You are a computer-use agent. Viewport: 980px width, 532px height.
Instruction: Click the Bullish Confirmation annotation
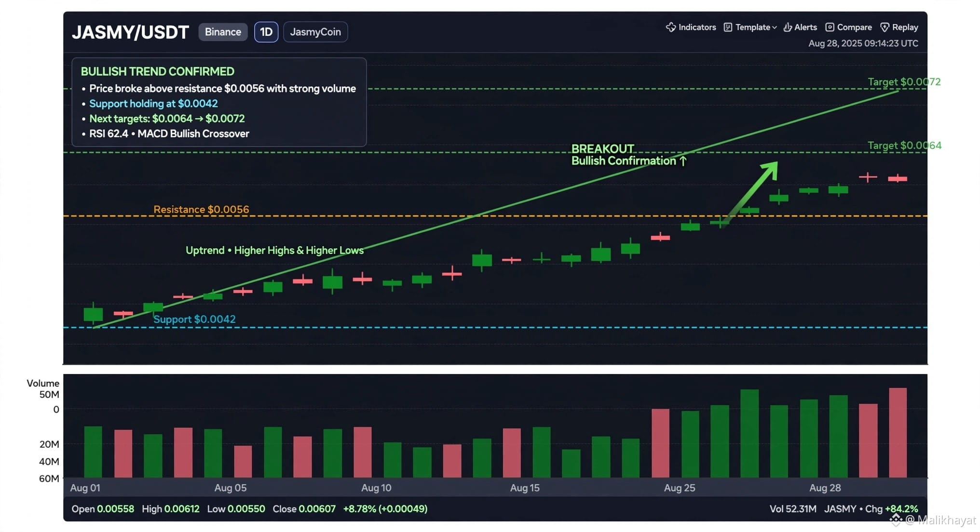[628, 161]
